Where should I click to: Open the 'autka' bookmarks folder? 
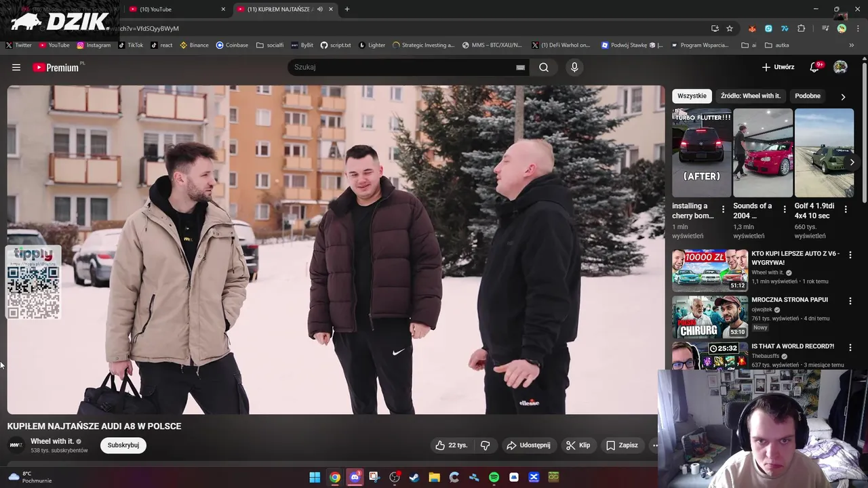776,45
